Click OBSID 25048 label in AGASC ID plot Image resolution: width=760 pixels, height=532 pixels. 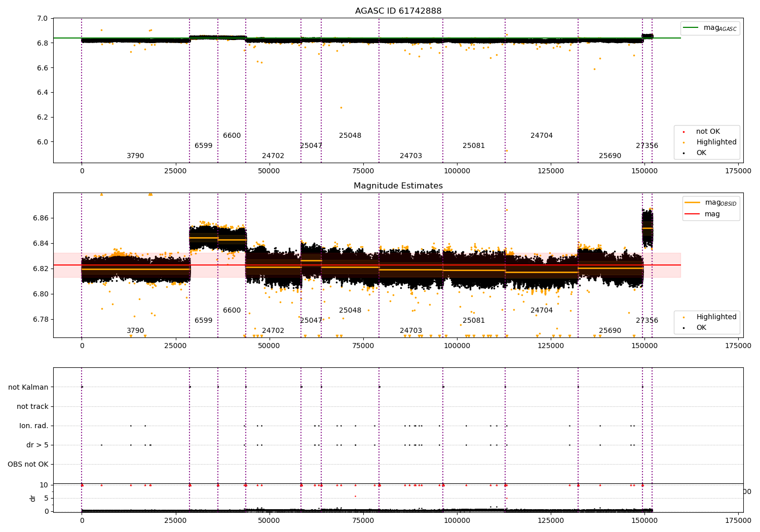point(350,136)
